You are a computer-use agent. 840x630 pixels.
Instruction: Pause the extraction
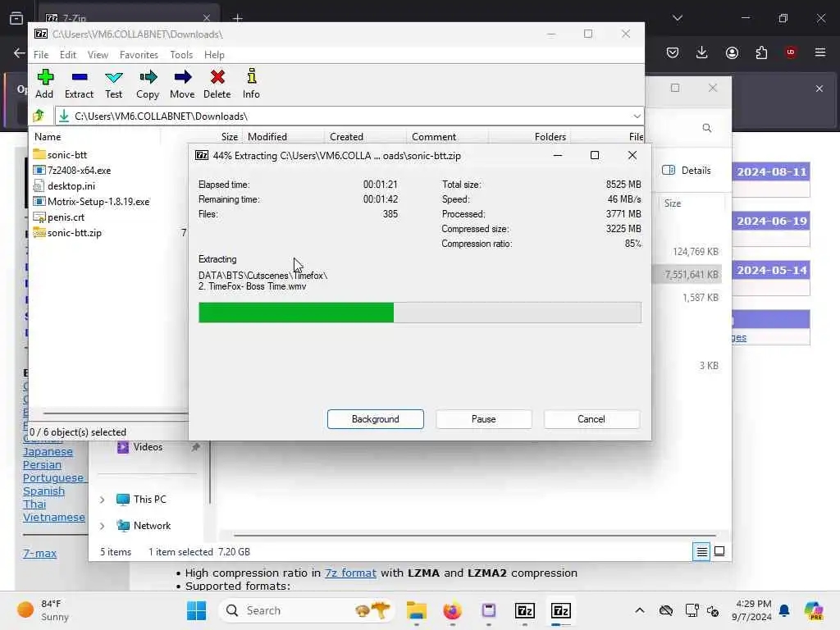pos(484,419)
